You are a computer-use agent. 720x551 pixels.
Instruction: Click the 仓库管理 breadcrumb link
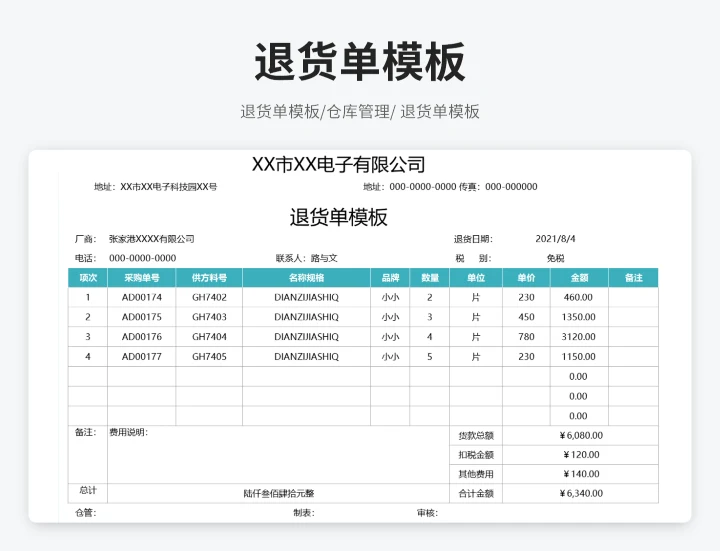[358, 112]
